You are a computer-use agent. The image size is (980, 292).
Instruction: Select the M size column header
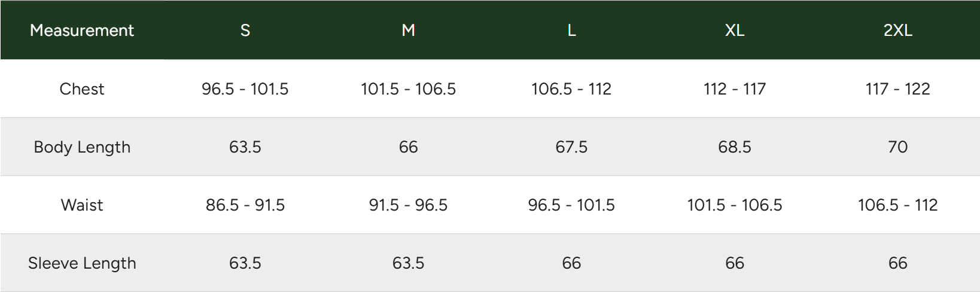tap(408, 31)
